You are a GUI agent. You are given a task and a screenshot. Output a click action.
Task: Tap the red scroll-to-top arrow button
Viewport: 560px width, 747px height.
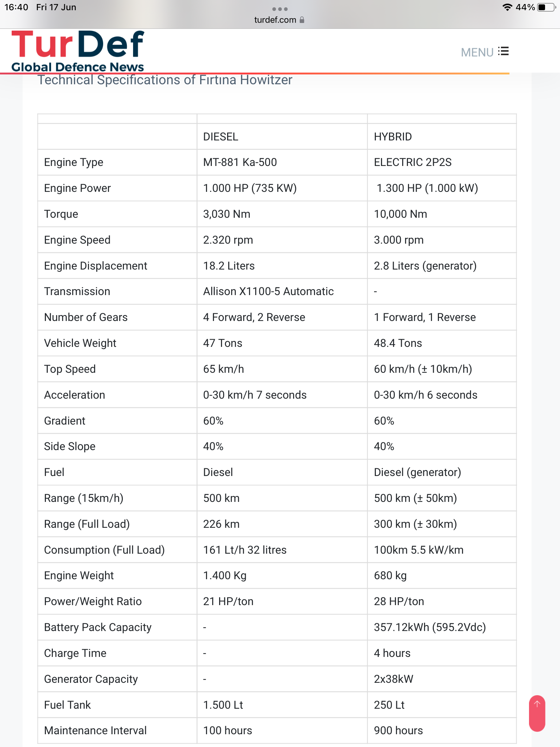point(537,713)
